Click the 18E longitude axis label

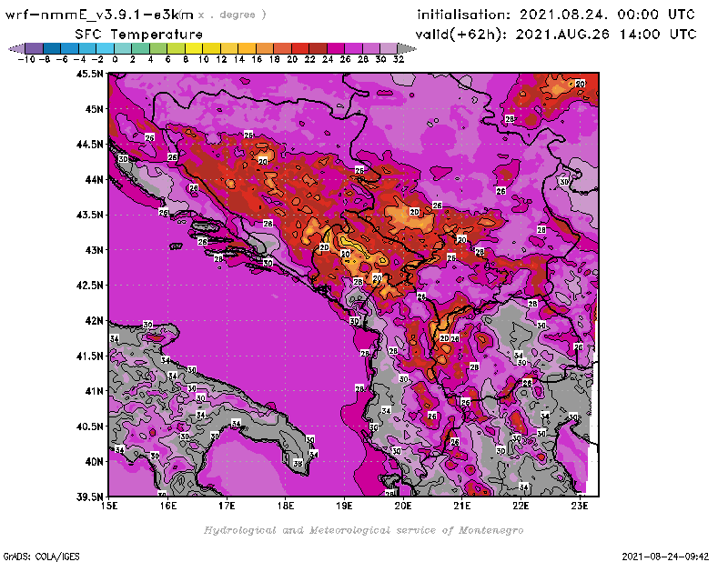click(x=286, y=506)
